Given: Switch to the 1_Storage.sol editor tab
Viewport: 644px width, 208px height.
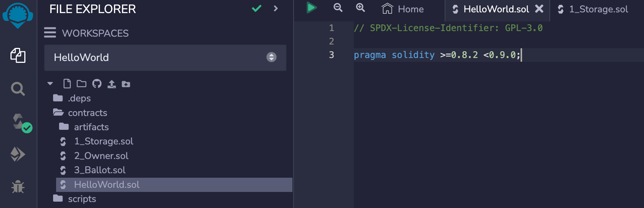Looking at the screenshot, I should 593,9.
